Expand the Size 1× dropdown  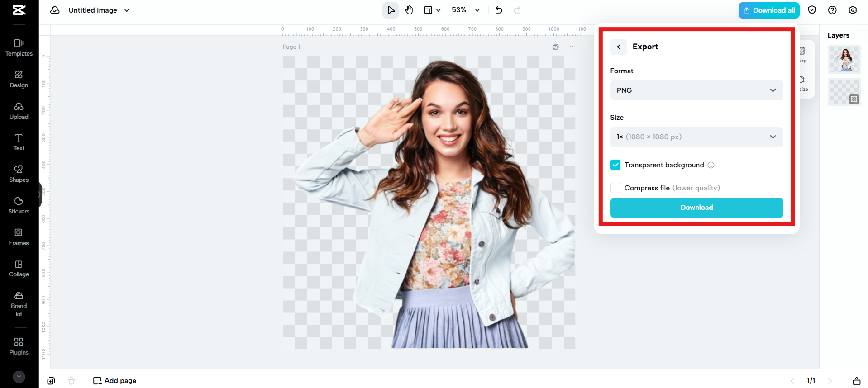(696, 137)
